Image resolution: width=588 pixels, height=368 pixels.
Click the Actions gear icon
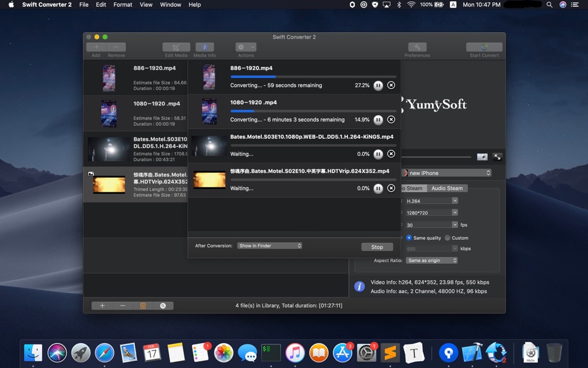[x=241, y=46]
